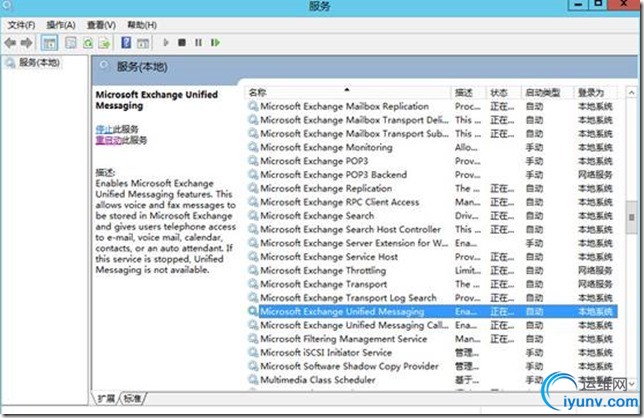Select Microsoft Exchange Service Host
644x418 pixels.
point(431,257)
